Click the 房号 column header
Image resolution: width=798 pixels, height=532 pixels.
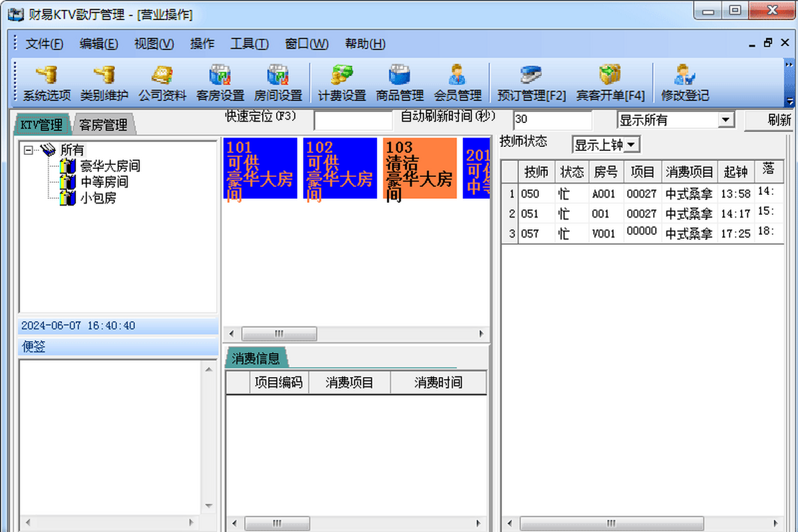[606, 172]
